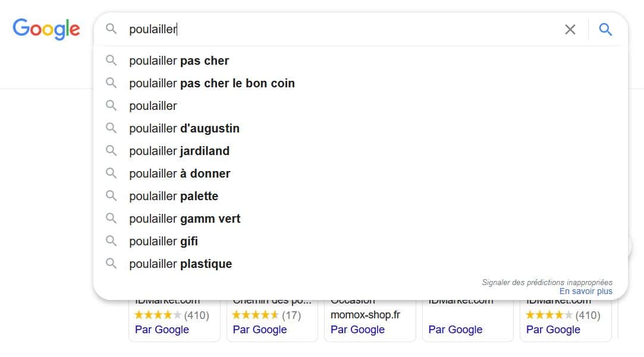Select the plain 'poulailler' suggestion
Viewport: 644px width, 357px height.
(x=153, y=106)
